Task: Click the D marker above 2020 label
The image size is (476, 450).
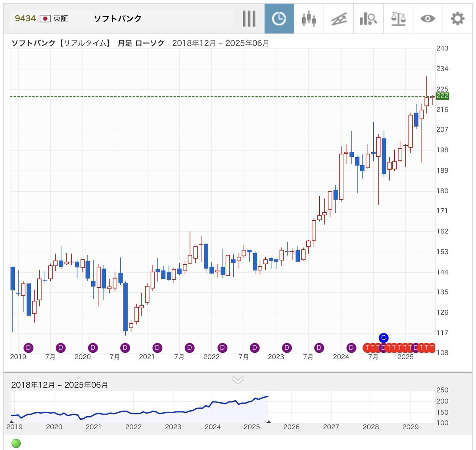Action: 93,348
